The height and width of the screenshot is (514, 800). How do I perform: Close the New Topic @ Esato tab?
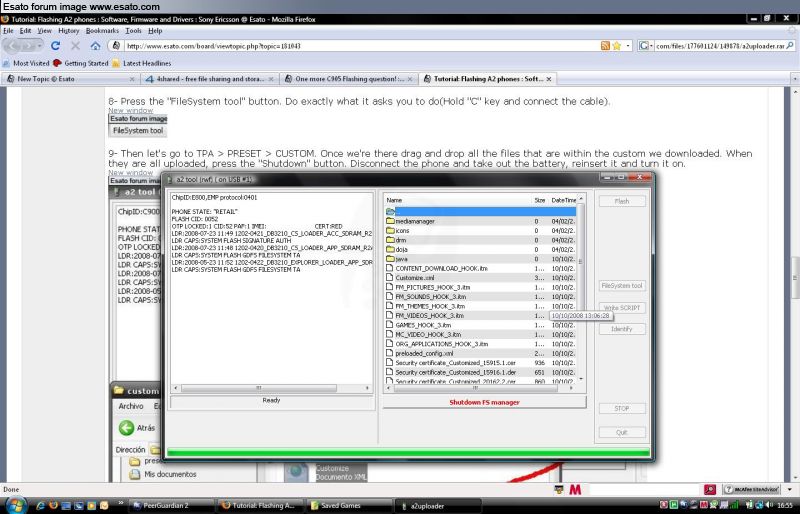pyautogui.click(x=132, y=79)
